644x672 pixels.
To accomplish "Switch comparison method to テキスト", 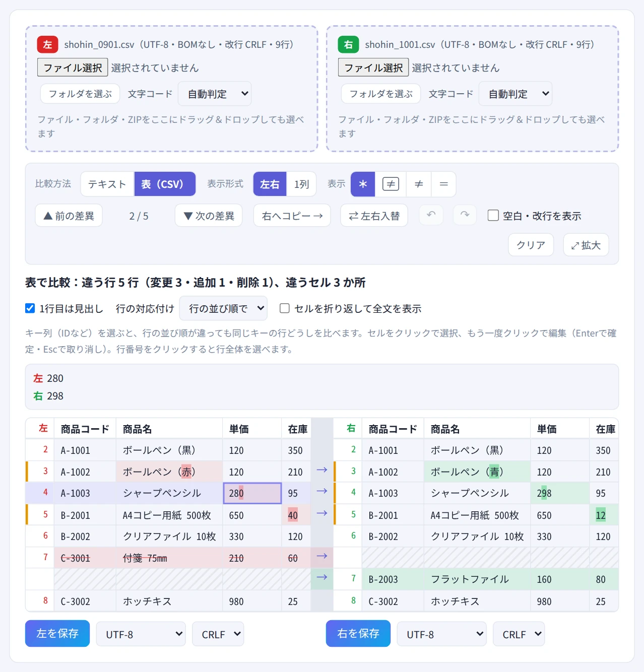I will [107, 184].
